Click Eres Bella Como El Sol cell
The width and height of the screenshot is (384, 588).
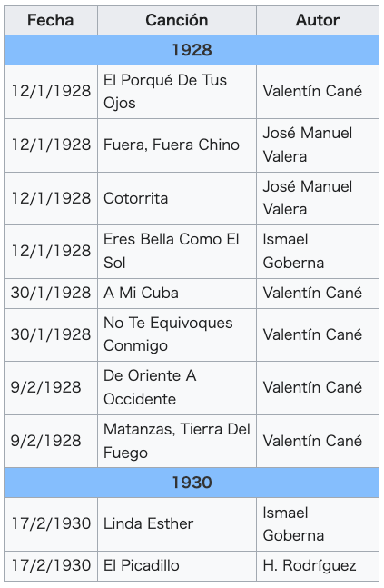tap(177, 251)
